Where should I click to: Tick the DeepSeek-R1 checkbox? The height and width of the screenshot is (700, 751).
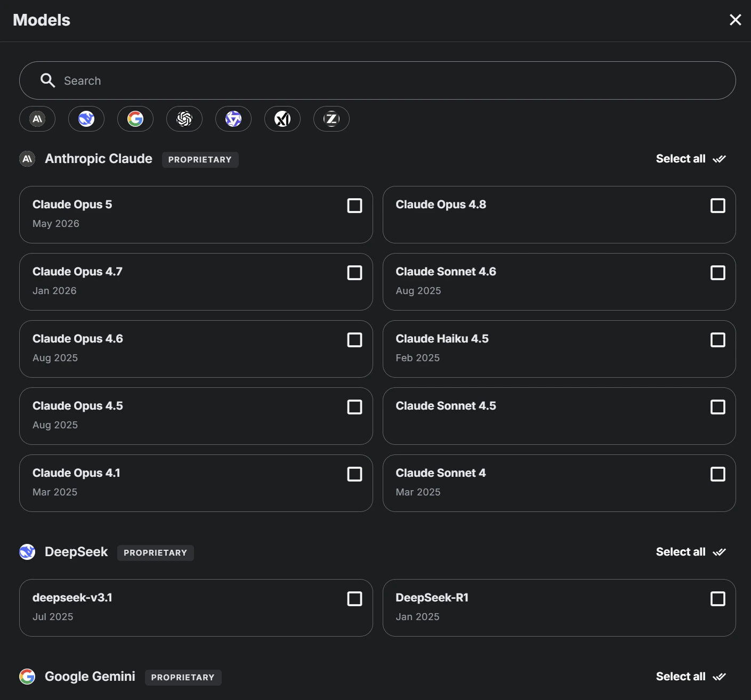point(718,599)
